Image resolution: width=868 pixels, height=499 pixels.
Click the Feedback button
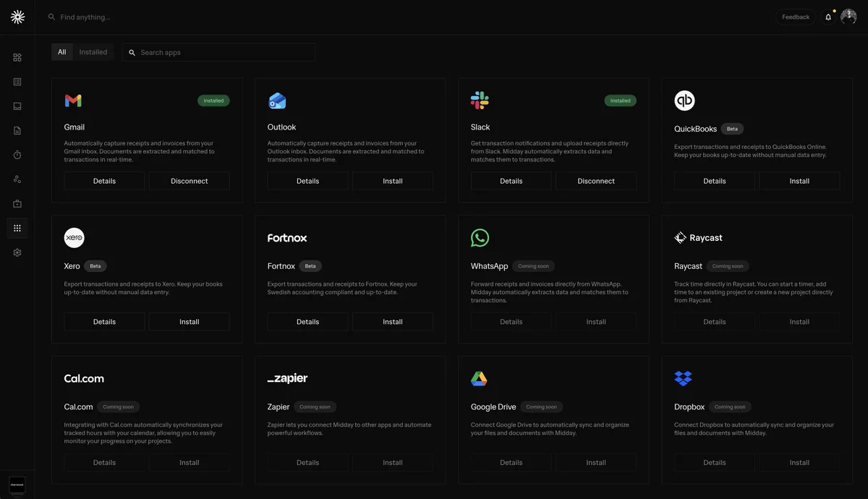796,17
